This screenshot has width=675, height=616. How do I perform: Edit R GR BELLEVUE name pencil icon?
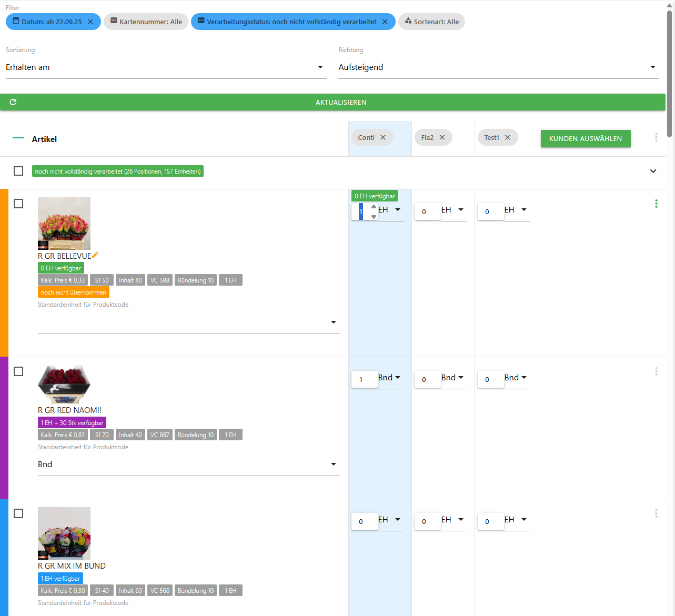tap(95, 255)
